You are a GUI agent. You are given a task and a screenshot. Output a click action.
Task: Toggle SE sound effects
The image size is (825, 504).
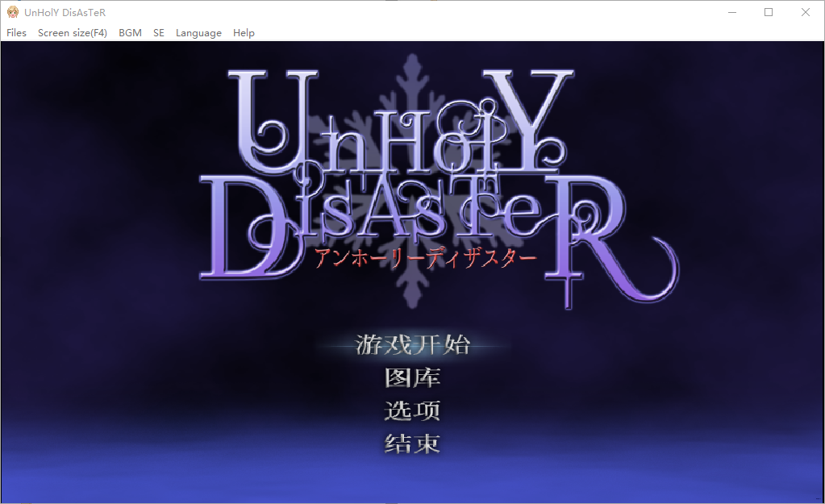click(158, 33)
